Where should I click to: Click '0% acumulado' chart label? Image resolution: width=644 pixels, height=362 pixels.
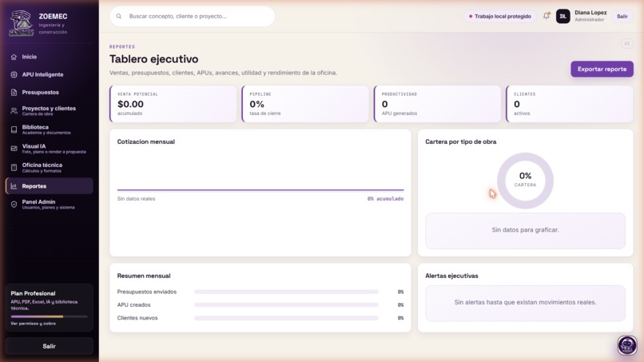pyautogui.click(x=385, y=199)
